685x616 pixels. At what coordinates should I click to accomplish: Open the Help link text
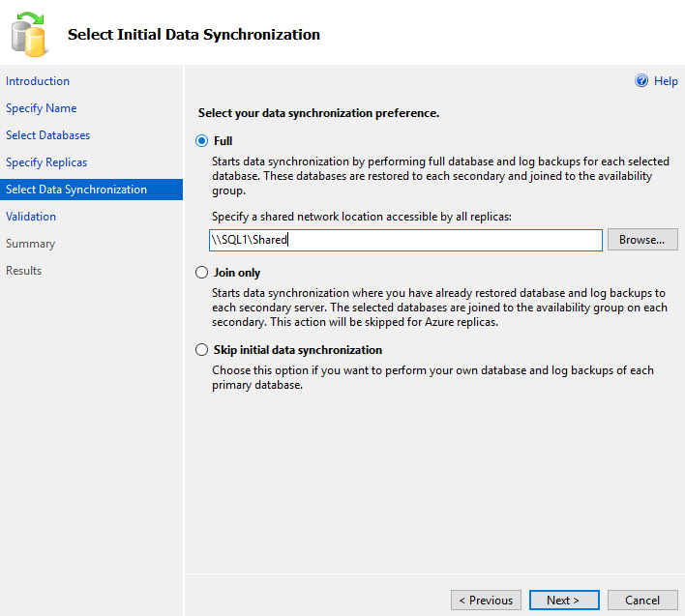click(x=666, y=81)
